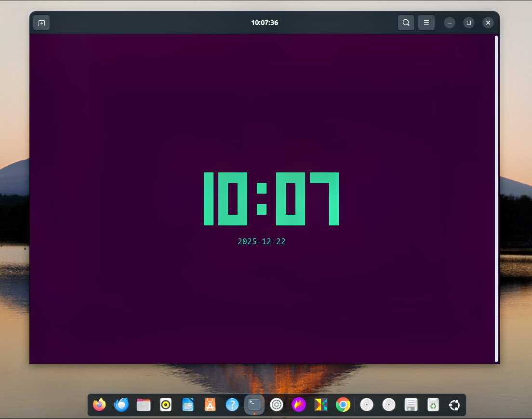Close the terminal window
The height and width of the screenshot is (419, 532).
[x=488, y=23]
